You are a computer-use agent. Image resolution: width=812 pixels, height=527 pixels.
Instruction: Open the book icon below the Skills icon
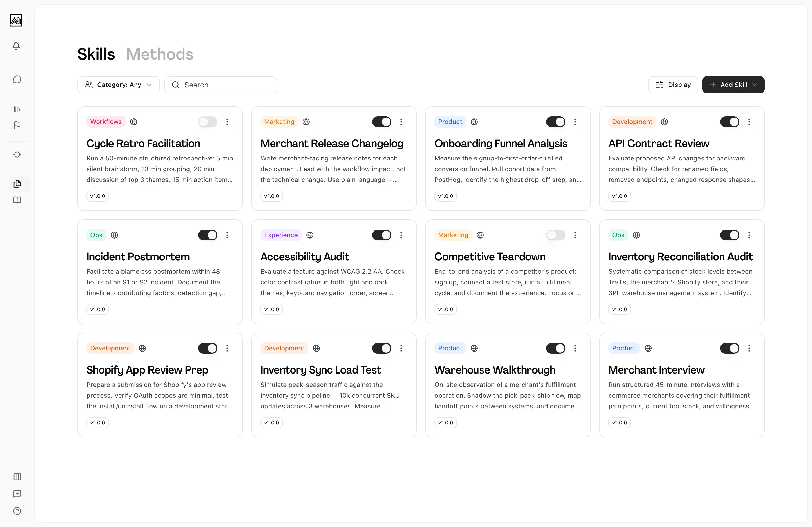(x=16, y=200)
